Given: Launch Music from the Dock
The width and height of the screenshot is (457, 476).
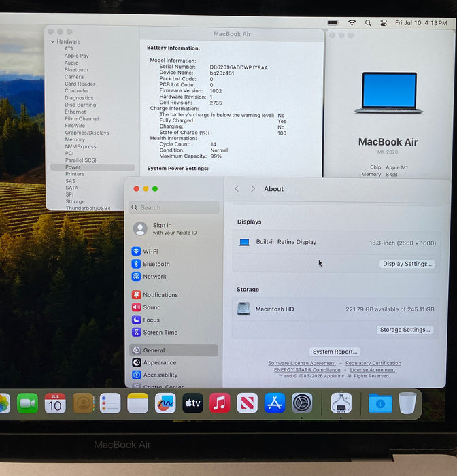Looking at the screenshot, I should coord(220,403).
